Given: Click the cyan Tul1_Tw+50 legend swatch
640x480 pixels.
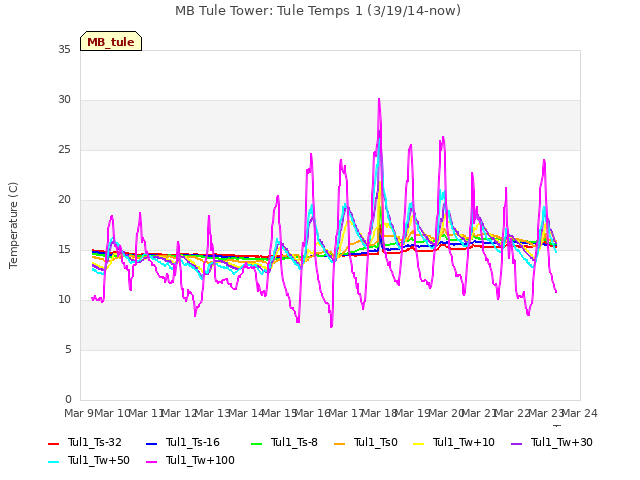Looking at the screenshot, I should point(53,462).
